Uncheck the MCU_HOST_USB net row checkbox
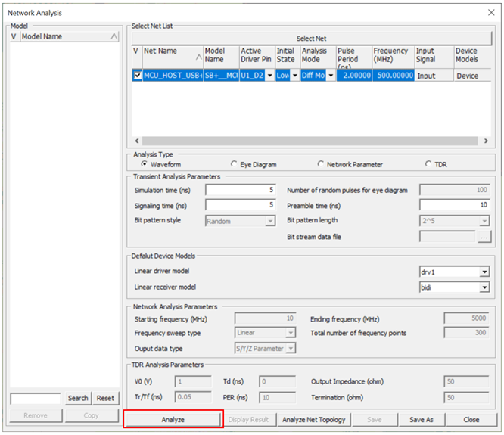 tap(137, 76)
